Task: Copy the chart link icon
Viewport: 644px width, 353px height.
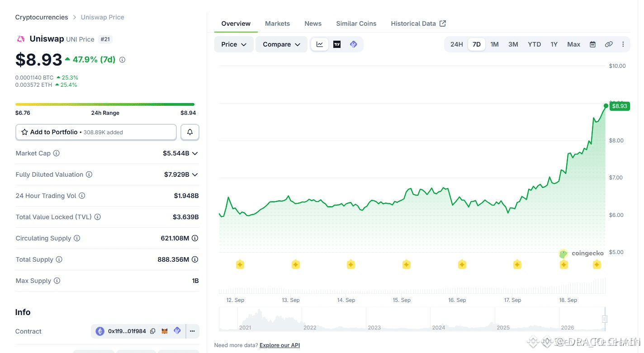Action: (x=609, y=44)
